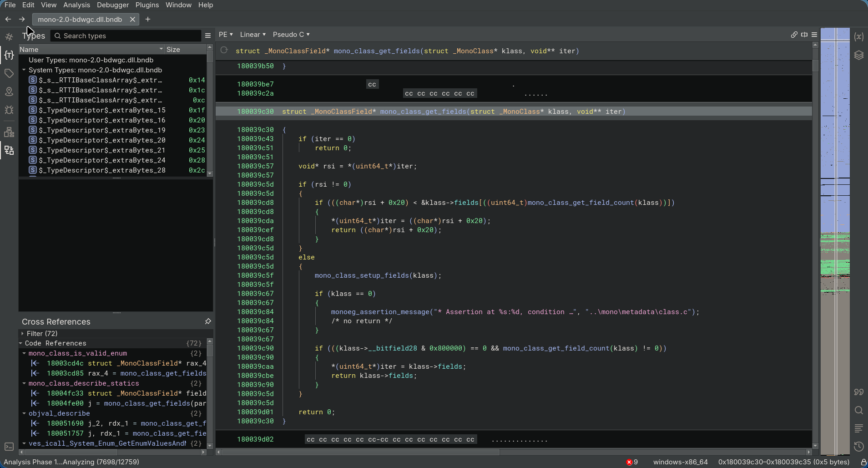Collapse objval_describe references
The height and width of the screenshot is (468, 868).
pos(24,413)
